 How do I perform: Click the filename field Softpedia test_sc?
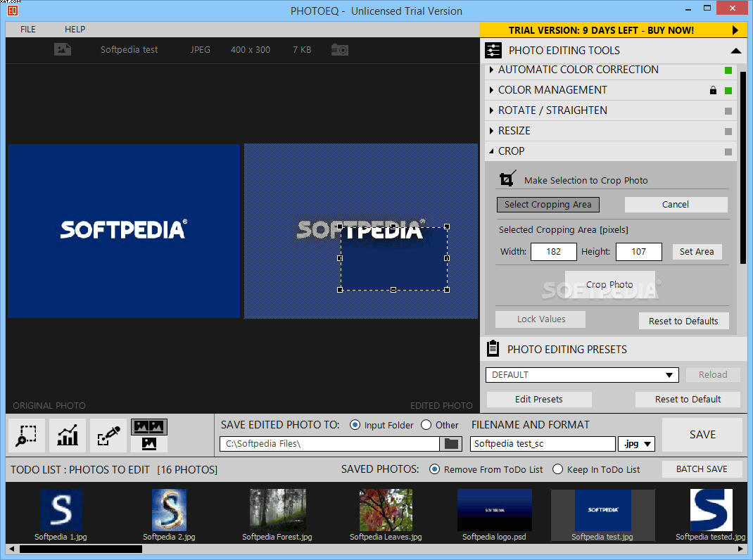(x=543, y=444)
